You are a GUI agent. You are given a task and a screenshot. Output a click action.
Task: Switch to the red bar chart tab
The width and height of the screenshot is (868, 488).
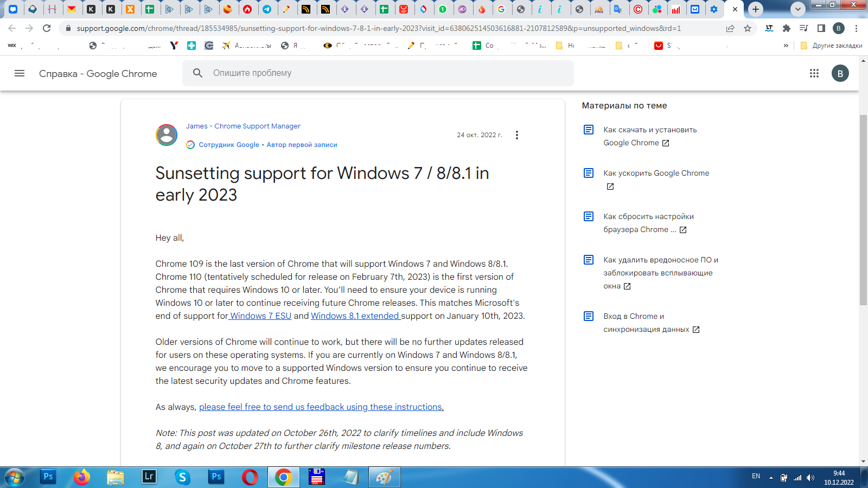point(676,9)
